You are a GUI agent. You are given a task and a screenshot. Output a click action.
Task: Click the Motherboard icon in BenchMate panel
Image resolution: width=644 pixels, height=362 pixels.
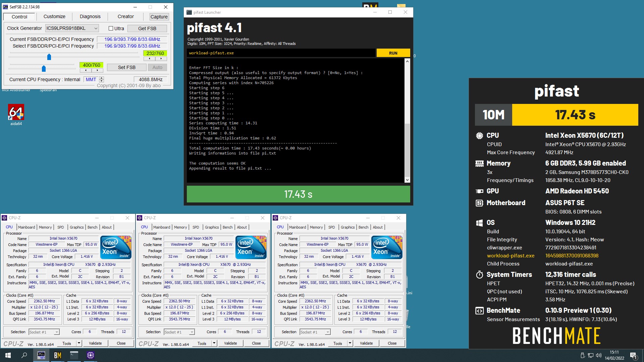(x=479, y=203)
